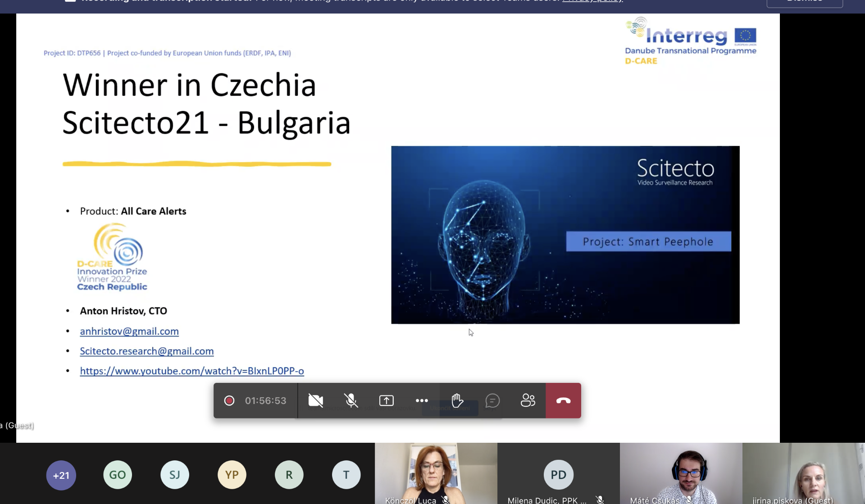Show the meeting chat conversation
This screenshot has height=504, width=865.
pos(492,400)
